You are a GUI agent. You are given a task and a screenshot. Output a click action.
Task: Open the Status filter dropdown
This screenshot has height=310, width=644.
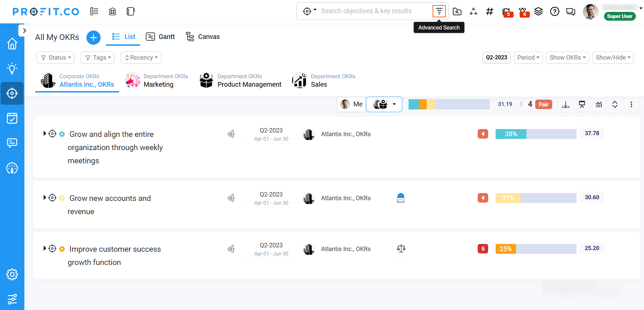(56, 58)
